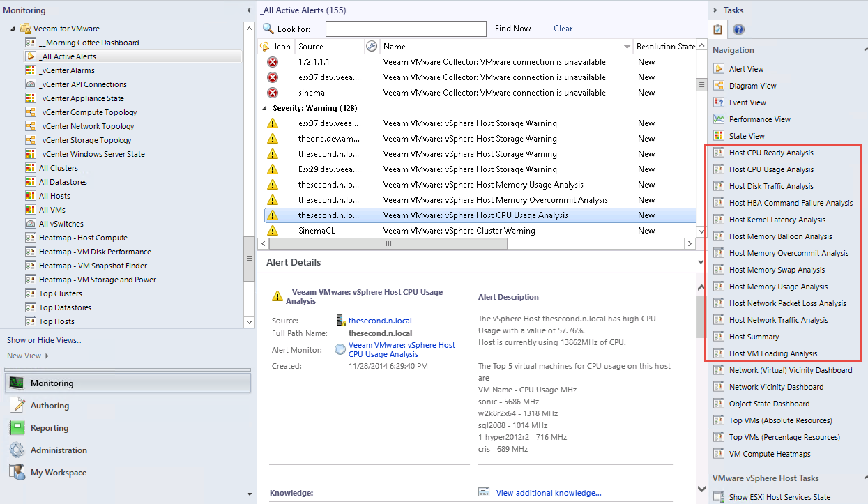Collapse the Veeam for VMware tree node
Image resolution: width=868 pixels, height=504 pixels.
point(13,29)
